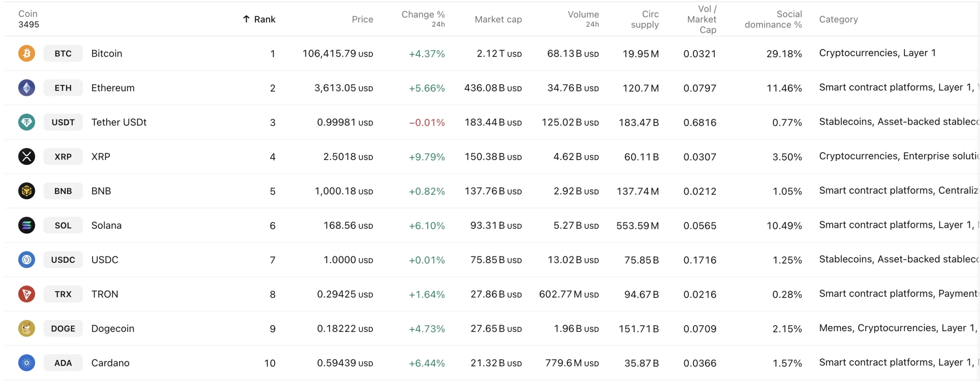Image resolution: width=980 pixels, height=381 pixels.
Task: Click the BNB coin logo icon
Action: [26, 191]
